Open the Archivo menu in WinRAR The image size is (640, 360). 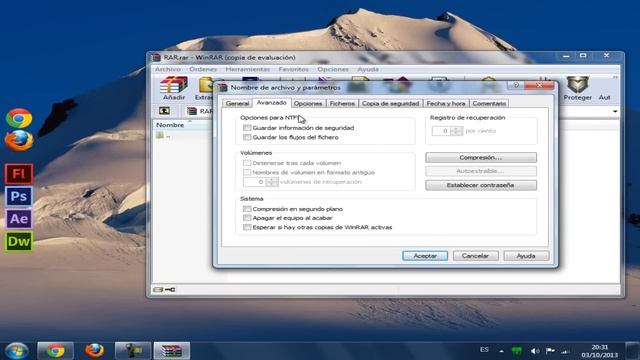pyautogui.click(x=167, y=69)
